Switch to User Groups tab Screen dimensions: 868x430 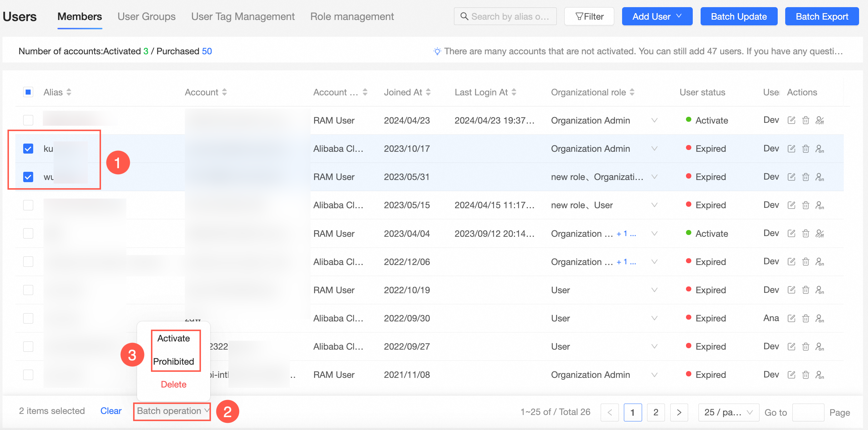(146, 16)
